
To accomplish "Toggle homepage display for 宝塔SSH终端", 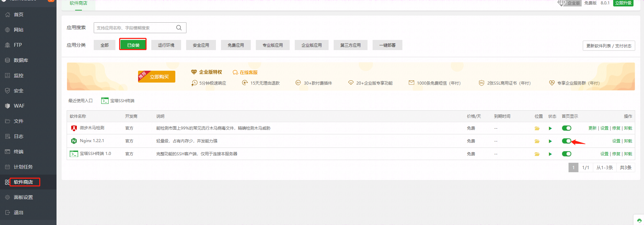I will (567, 154).
